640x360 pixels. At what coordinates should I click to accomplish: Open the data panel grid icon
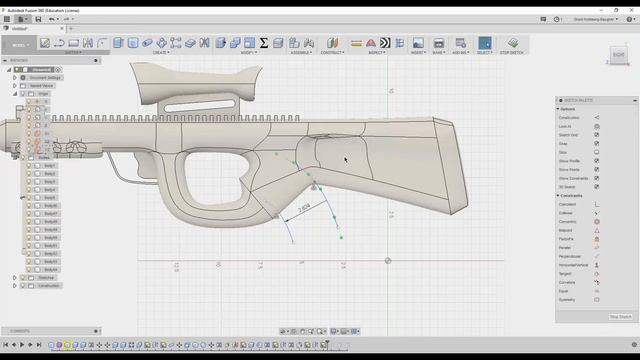[7, 19]
